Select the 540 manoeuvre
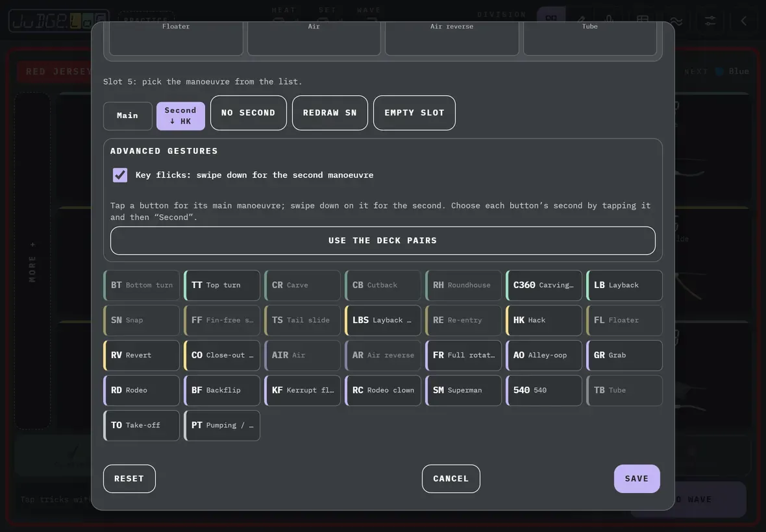This screenshot has width=766, height=532. tap(544, 391)
